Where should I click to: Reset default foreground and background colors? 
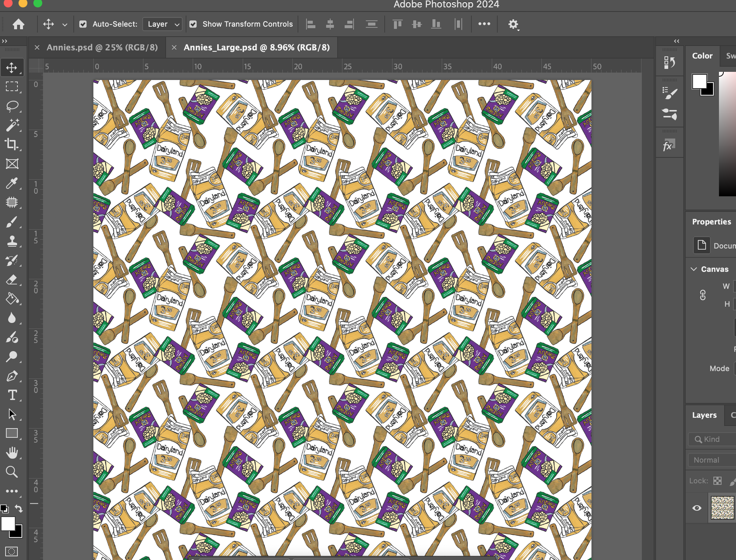click(x=4, y=509)
